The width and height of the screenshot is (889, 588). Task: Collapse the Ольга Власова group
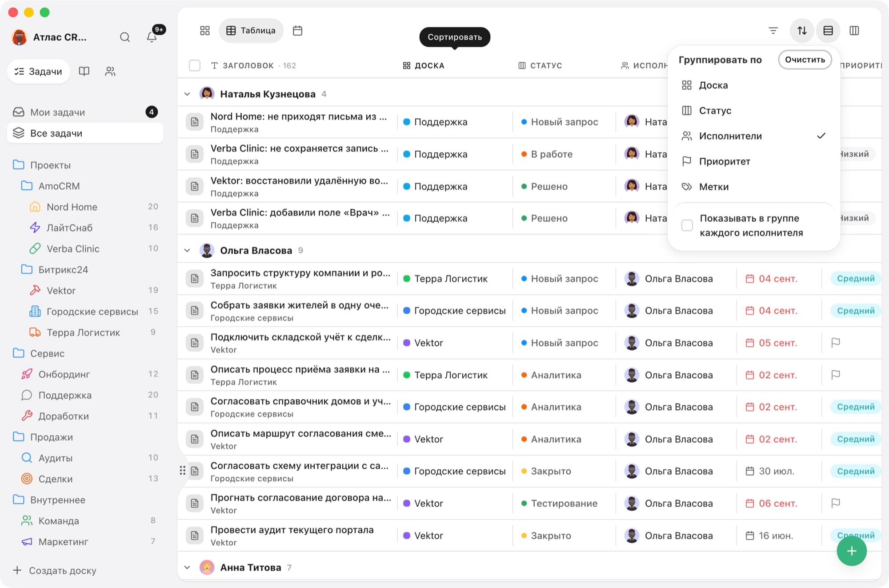point(187,251)
